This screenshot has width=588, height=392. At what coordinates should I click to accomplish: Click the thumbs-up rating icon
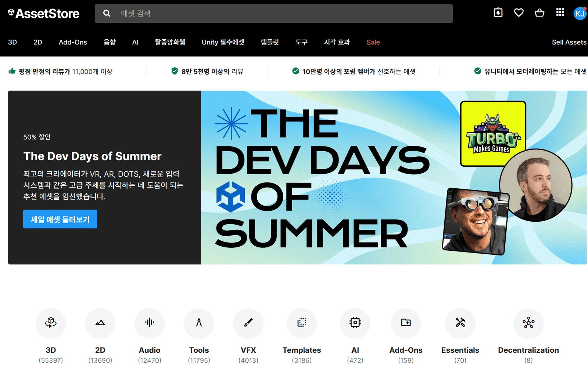(12, 71)
